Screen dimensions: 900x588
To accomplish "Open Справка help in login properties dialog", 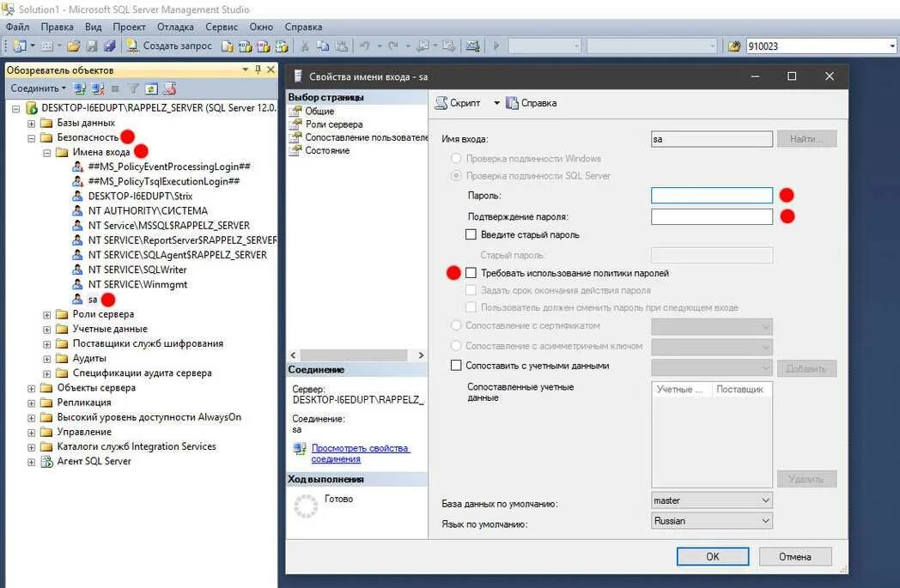I will pyautogui.click(x=532, y=103).
